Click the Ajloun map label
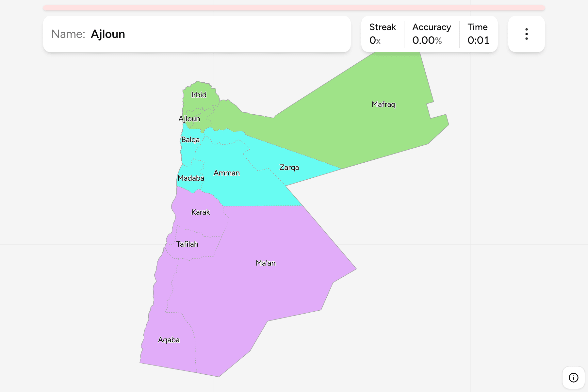The height and width of the screenshot is (392, 588). click(x=189, y=119)
